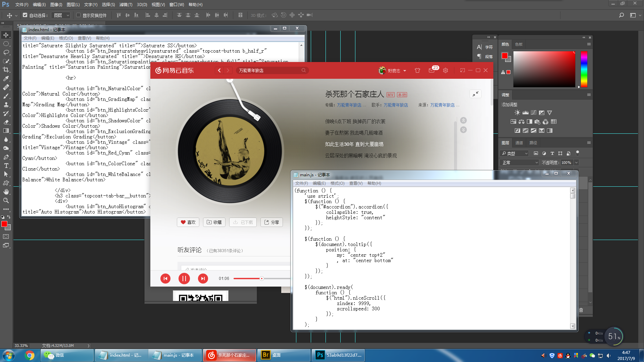Viewport: 644px width, 362px height.
Task: Click the Collect button for the song
Action: 214,222
